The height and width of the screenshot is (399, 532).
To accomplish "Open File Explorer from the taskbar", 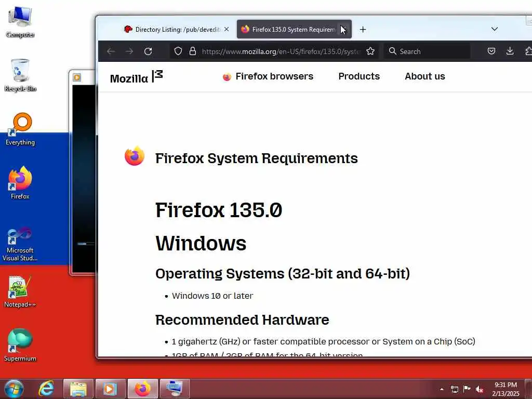I will (78, 389).
